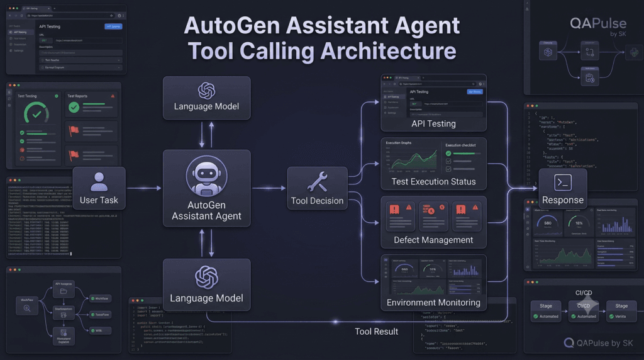Viewport: 644px width, 360px height.
Task: Click the green progress bar in Test Reports
Action: (94, 104)
